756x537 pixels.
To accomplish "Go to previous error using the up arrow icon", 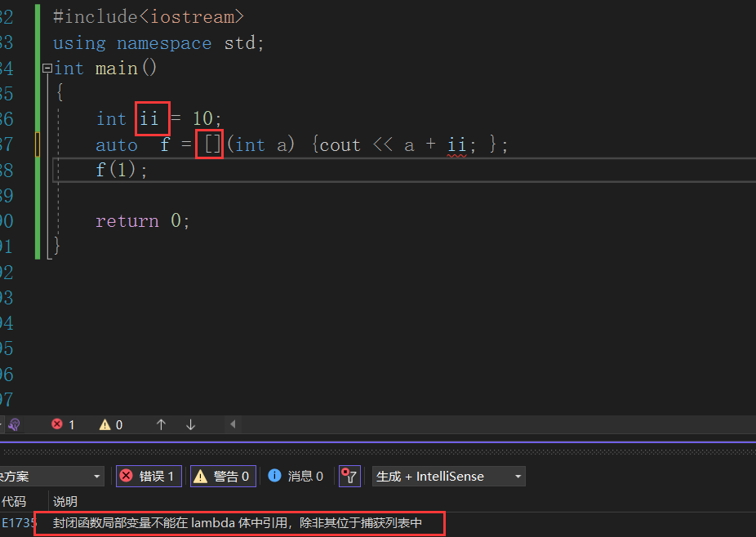I will [161, 424].
